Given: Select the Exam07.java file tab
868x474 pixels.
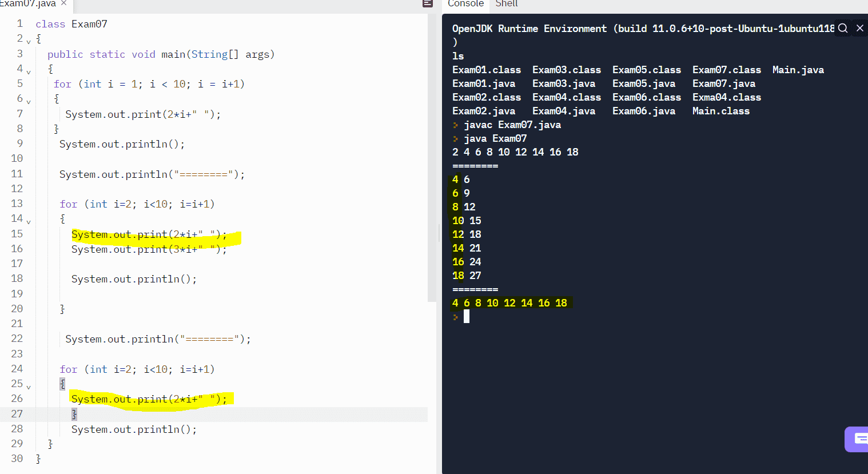Looking at the screenshot, I should coord(28,4).
